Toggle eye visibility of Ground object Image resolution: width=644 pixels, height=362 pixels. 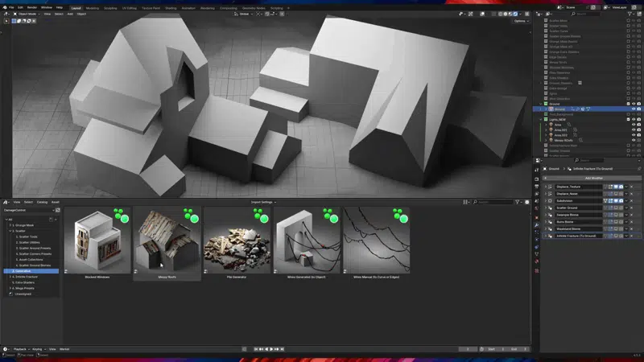pos(634,109)
